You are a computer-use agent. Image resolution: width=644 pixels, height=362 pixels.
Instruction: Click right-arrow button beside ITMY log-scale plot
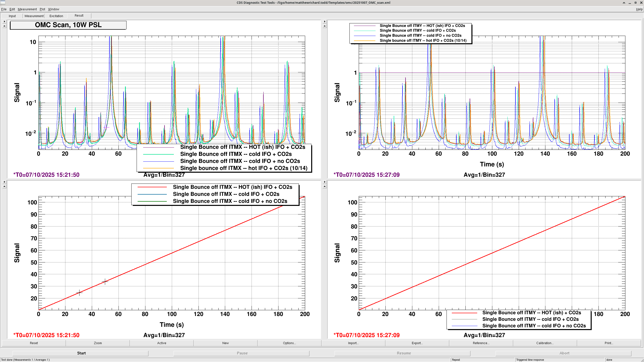325,22
